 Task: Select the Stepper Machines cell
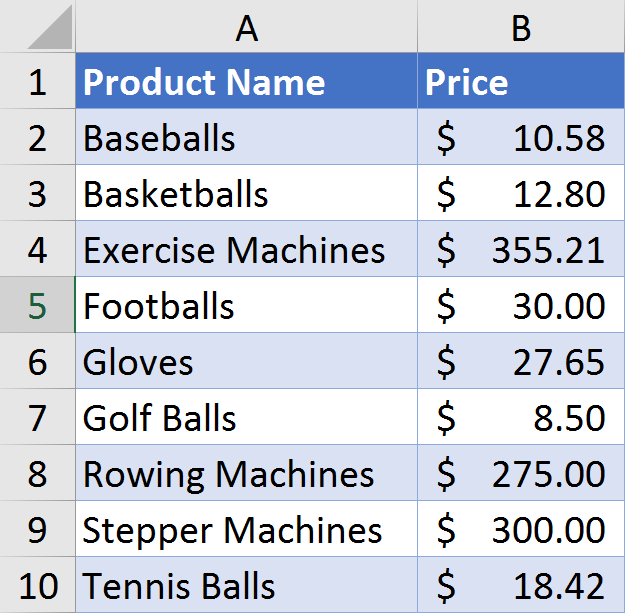(x=246, y=530)
